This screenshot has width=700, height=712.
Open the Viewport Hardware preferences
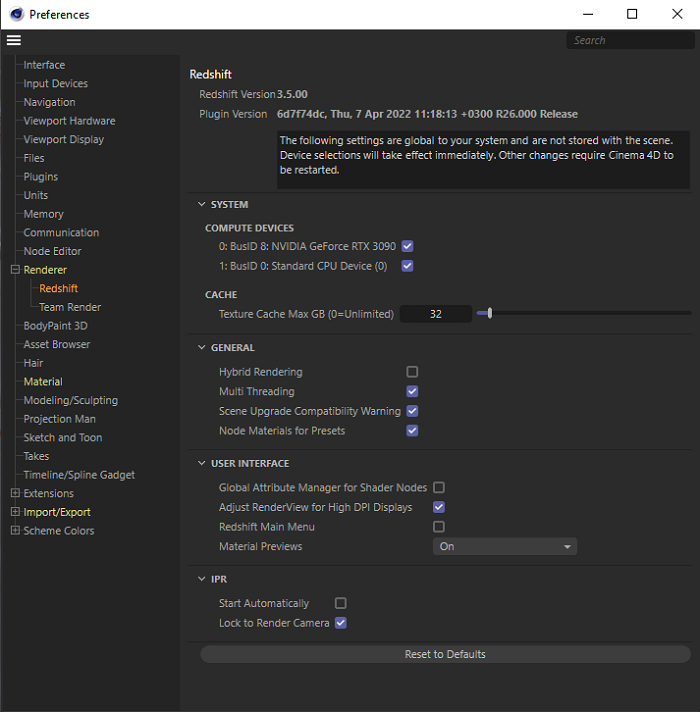[x=69, y=121]
